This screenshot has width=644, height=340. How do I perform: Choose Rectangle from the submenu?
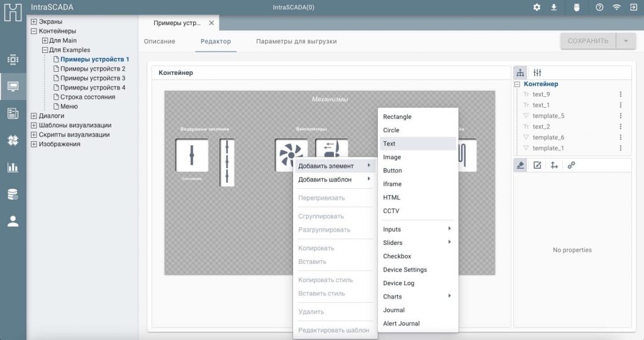click(x=418, y=116)
